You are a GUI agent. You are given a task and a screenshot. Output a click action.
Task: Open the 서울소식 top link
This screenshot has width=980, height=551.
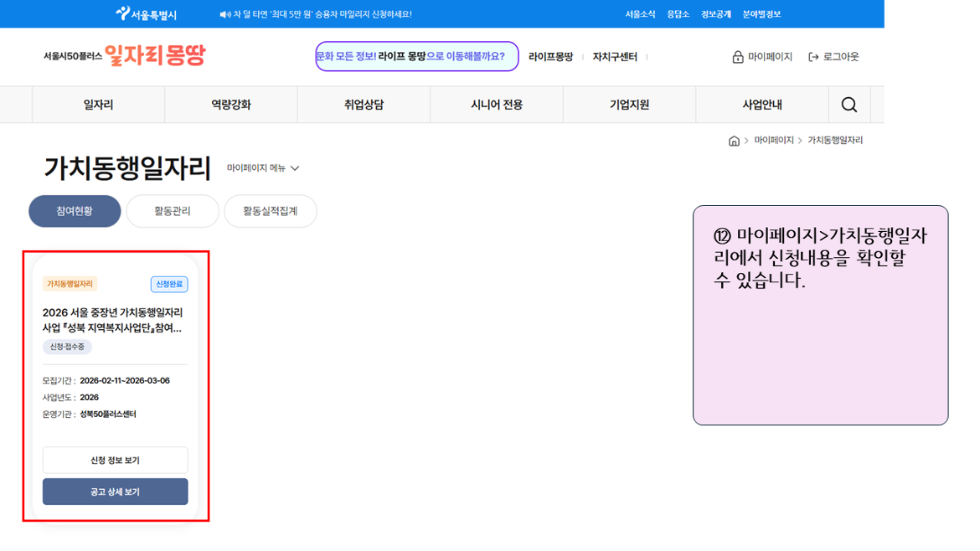pos(640,14)
